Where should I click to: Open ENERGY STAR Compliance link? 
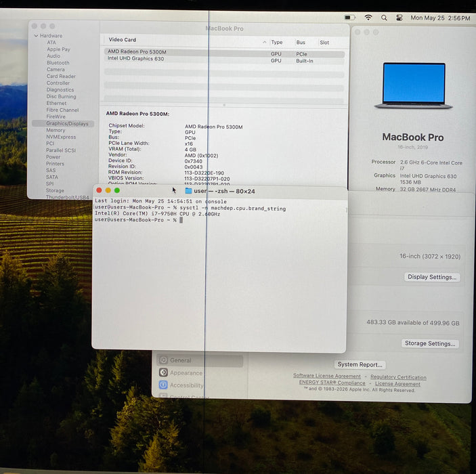point(332,383)
